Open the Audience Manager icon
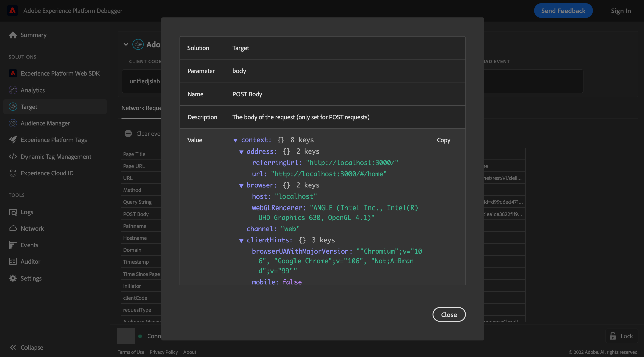Viewport: 644px width, 357px height. coord(13,123)
